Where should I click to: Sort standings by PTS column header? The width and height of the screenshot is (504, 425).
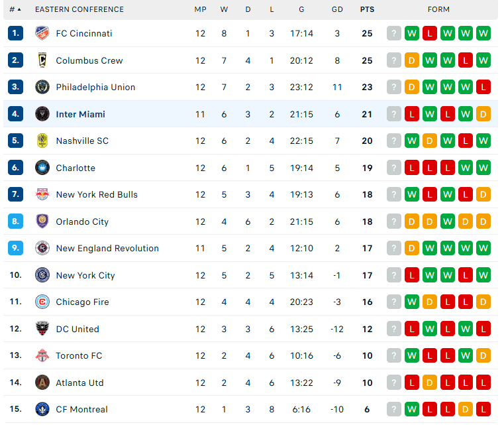[x=367, y=9]
